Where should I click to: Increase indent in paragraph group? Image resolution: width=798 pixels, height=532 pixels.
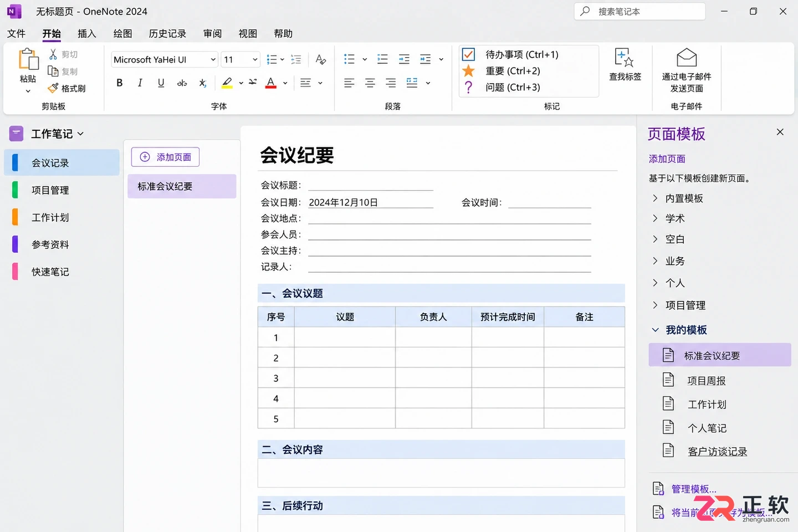(425, 59)
